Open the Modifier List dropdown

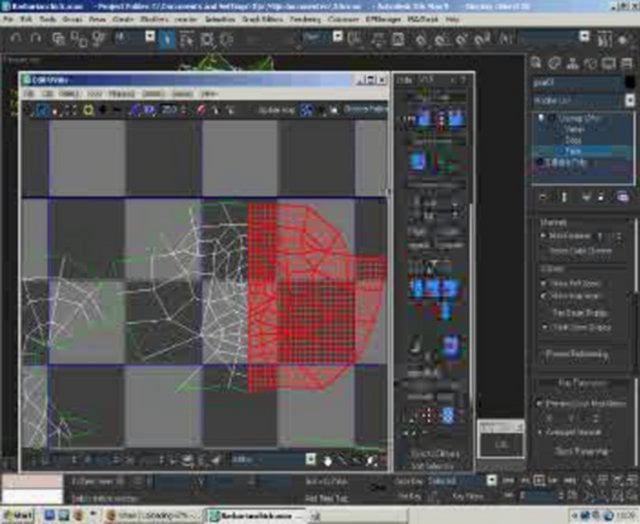[584, 100]
